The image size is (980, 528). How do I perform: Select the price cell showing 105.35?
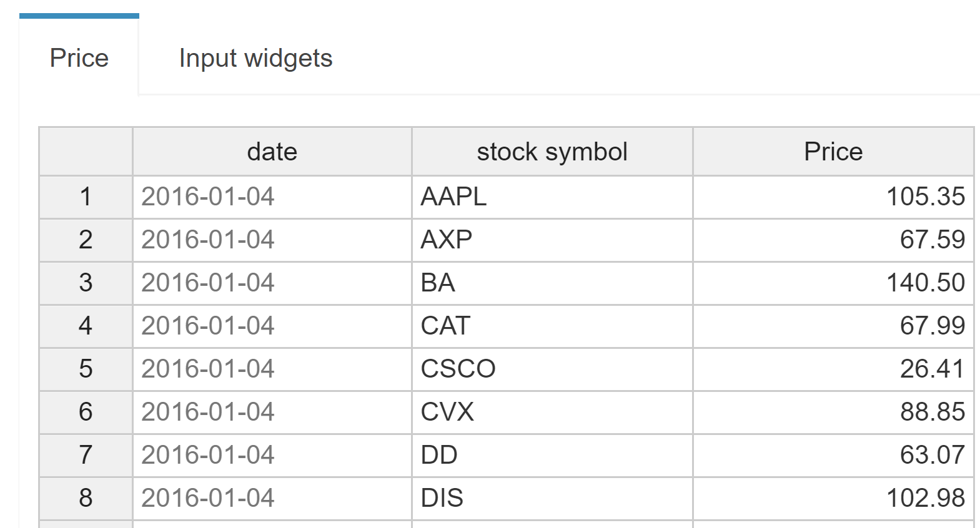(833, 197)
